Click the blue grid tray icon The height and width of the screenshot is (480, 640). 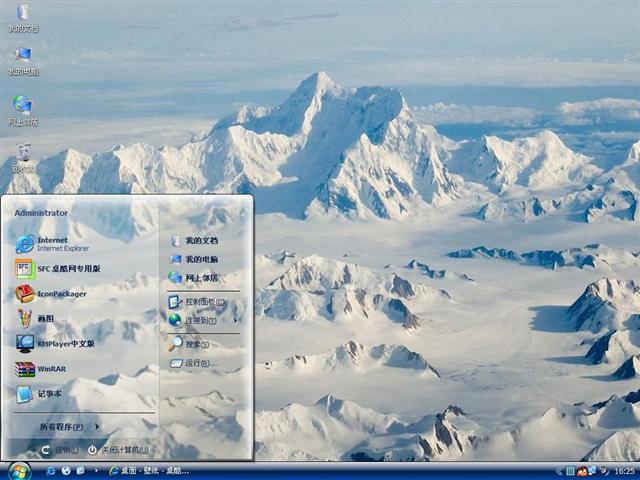click(570, 471)
